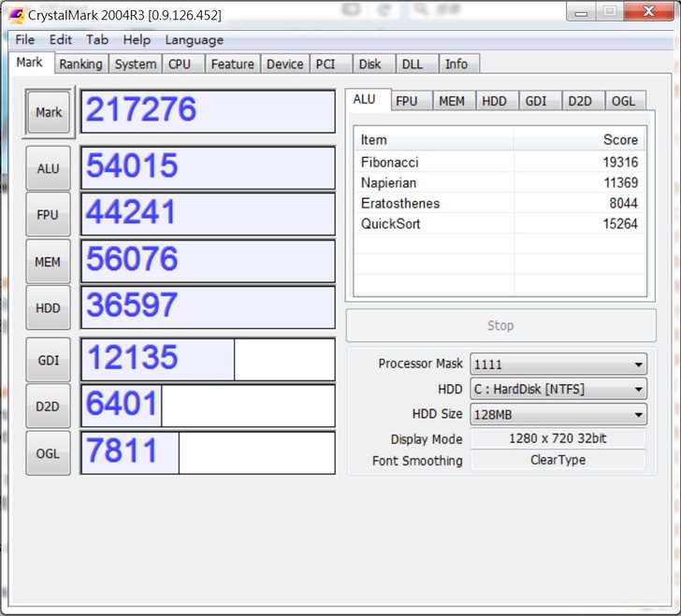Screen dimensions: 681x616
Task: Show the OGL results tab
Action: click(623, 101)
